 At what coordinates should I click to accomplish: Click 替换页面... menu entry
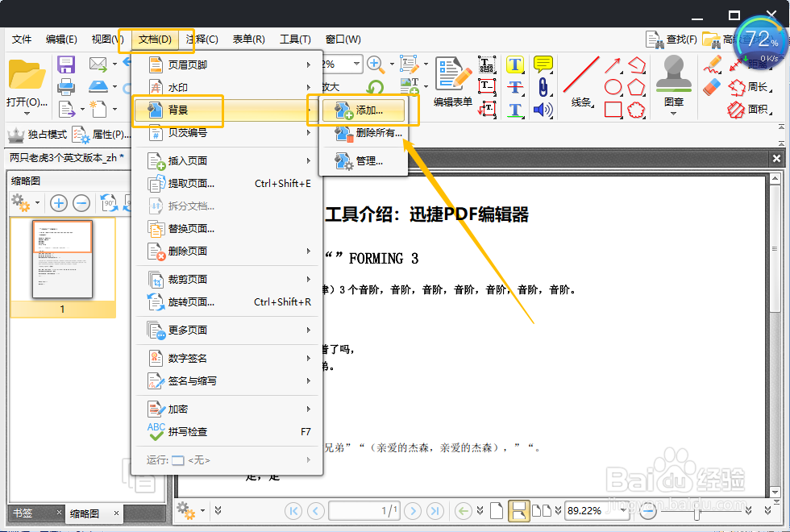point(227,229)
